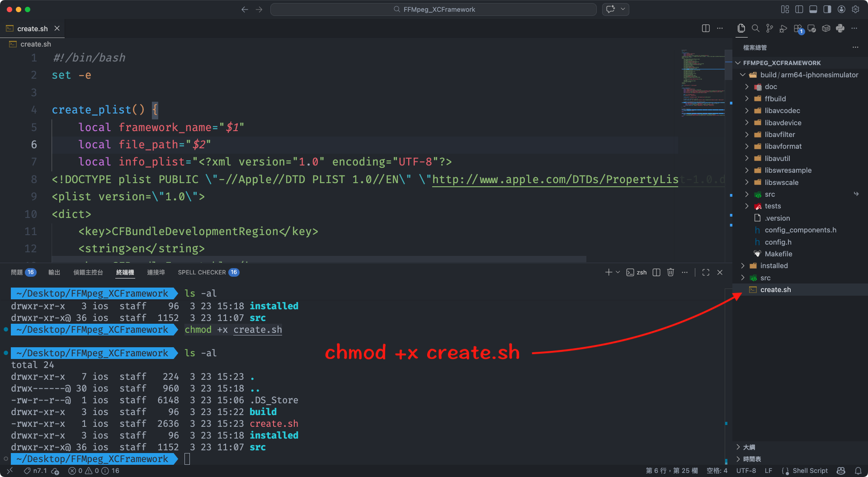Click the Shell Script language mode
The width and height of the screenshot is (868, 477).
(810, 471)
